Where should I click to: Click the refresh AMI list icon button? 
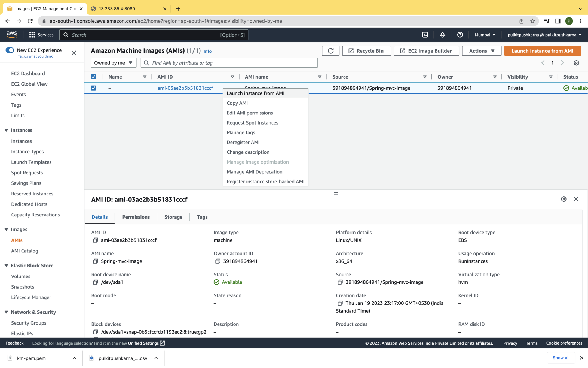[x=330, y=51]
